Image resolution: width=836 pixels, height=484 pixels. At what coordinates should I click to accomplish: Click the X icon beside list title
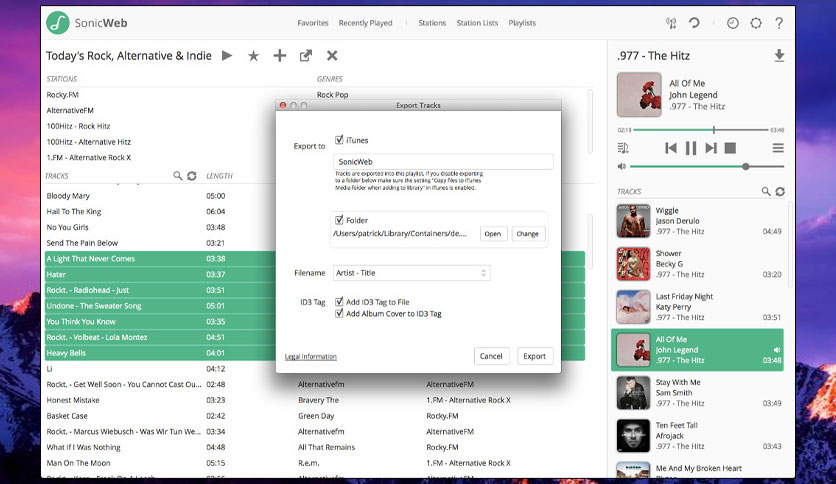click(332, 55)
